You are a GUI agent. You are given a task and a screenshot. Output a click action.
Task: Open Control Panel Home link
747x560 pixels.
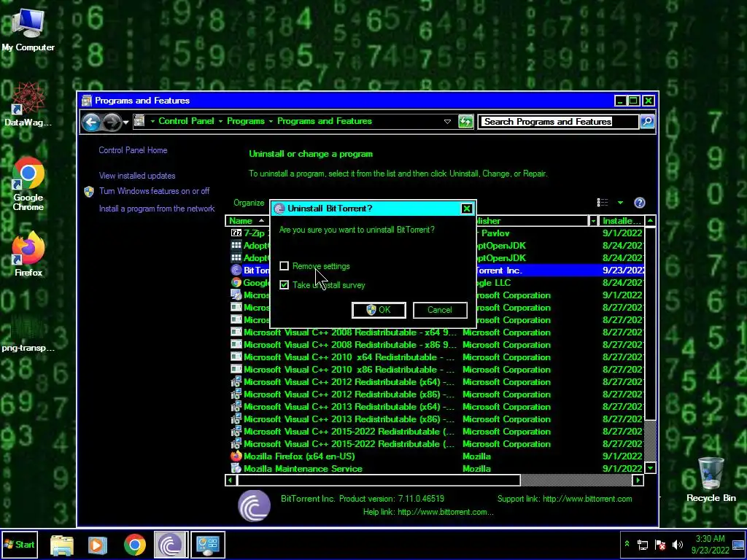tap(133, 150)
